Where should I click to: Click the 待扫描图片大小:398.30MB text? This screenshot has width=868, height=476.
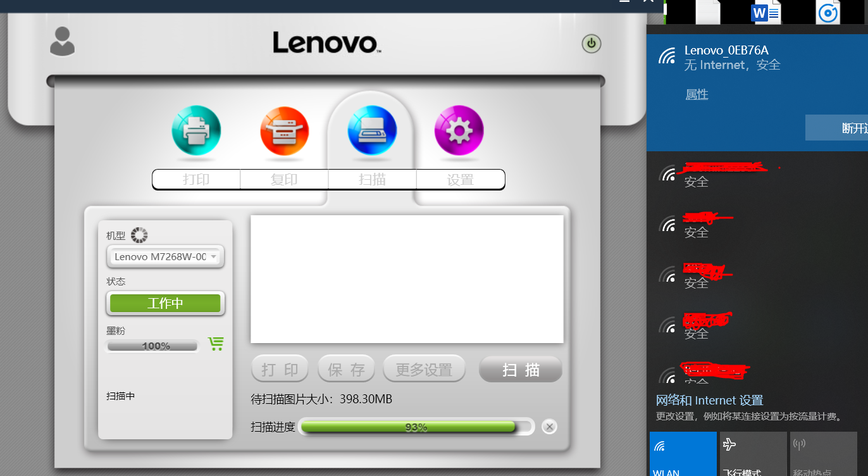[x=322, y=399]
